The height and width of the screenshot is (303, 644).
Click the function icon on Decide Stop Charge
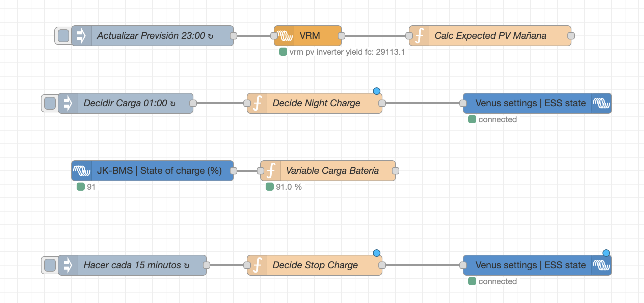(x=257, y=265)
